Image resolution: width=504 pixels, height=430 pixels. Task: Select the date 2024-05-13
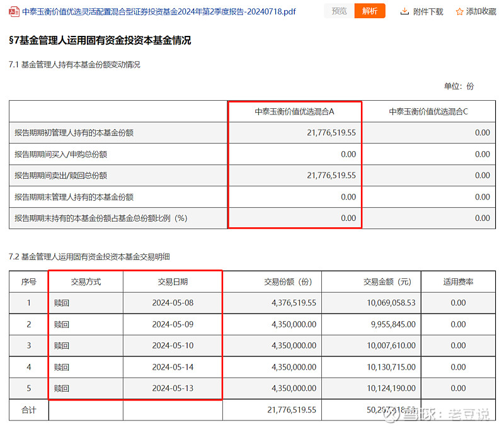pyautogui.click(x=173, y=388)
